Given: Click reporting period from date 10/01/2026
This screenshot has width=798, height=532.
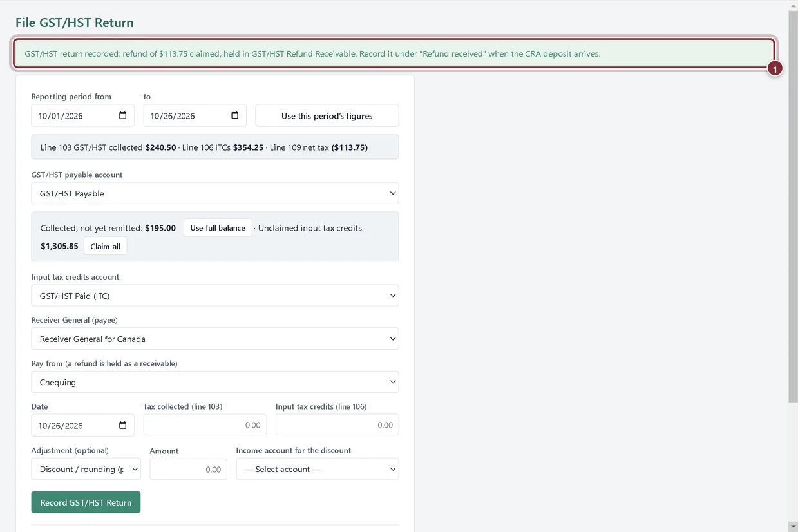Looking at the screenshot, I should [x=82, y=116].
